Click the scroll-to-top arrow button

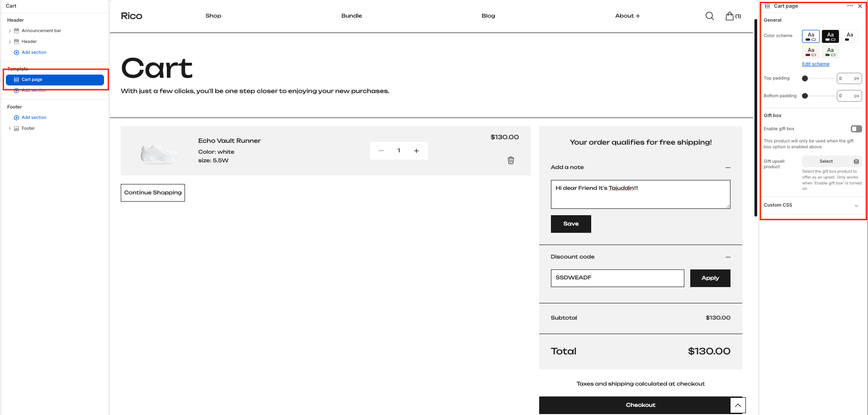coord(738,405)
